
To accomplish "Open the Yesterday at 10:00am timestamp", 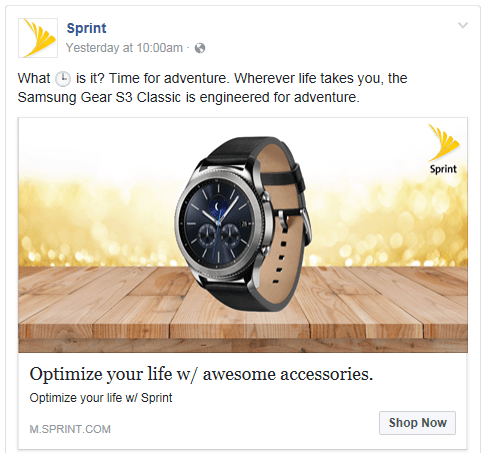I will coord(124,48).
